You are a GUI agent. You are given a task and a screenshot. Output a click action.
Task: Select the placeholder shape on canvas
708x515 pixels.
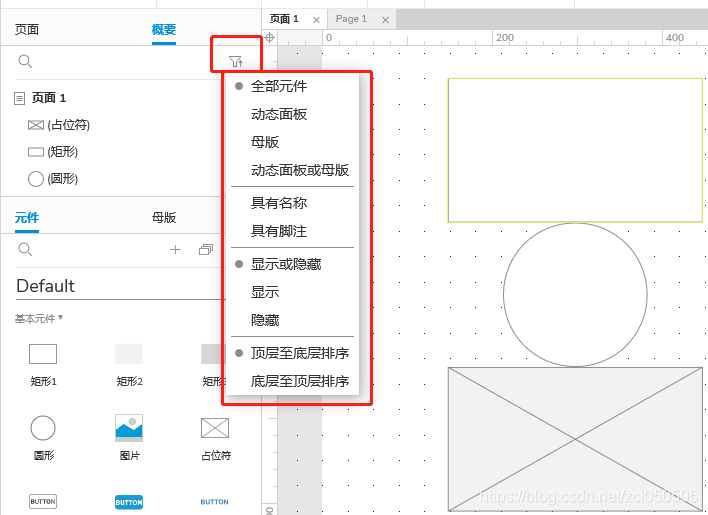[x=575, y=439]
